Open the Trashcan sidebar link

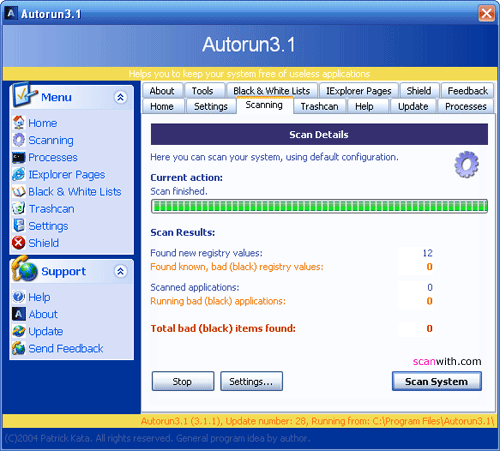52,209
